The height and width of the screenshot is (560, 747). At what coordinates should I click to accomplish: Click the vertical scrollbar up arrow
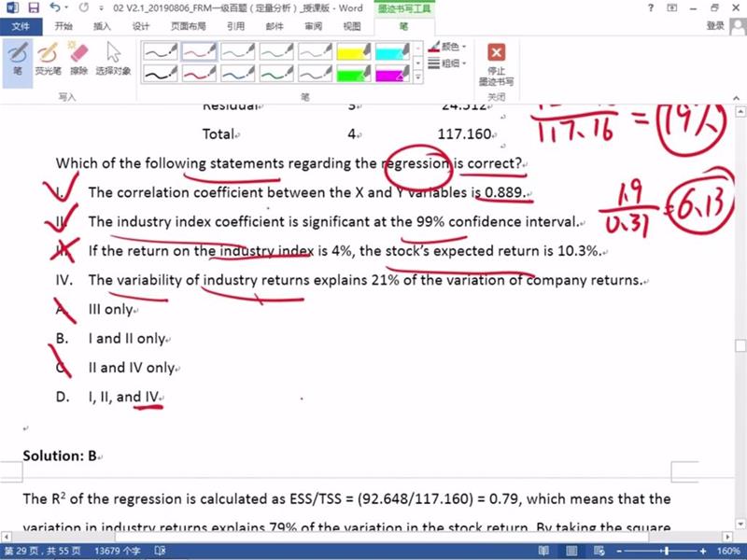coord(740,112)
